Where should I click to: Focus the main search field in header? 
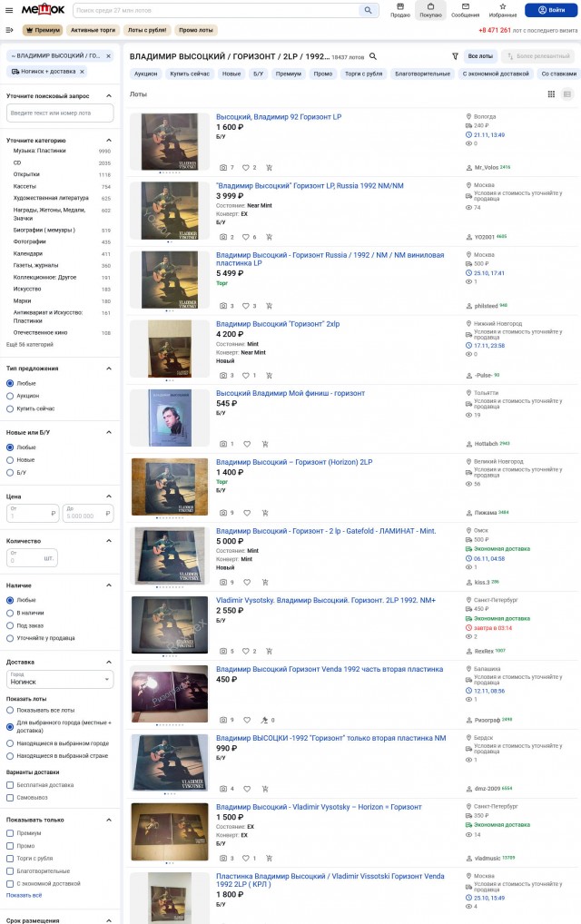point(216,10)
